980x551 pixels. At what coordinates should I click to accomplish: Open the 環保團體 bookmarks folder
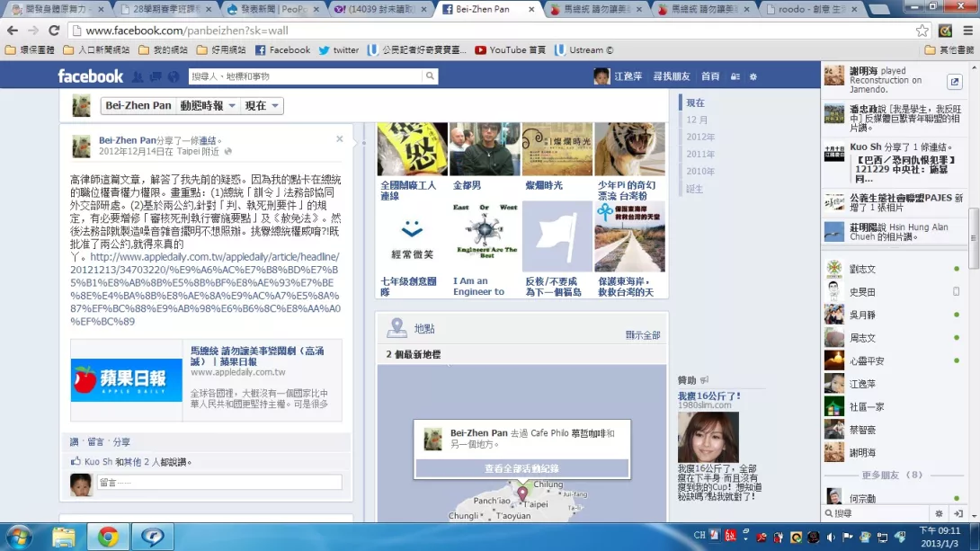(30, 50)
